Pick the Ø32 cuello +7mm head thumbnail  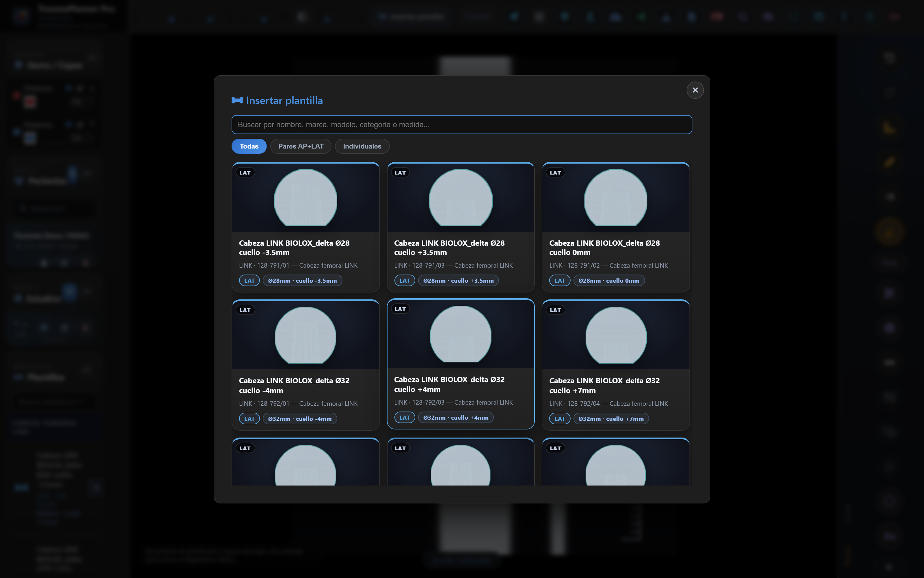click(616, 335)
